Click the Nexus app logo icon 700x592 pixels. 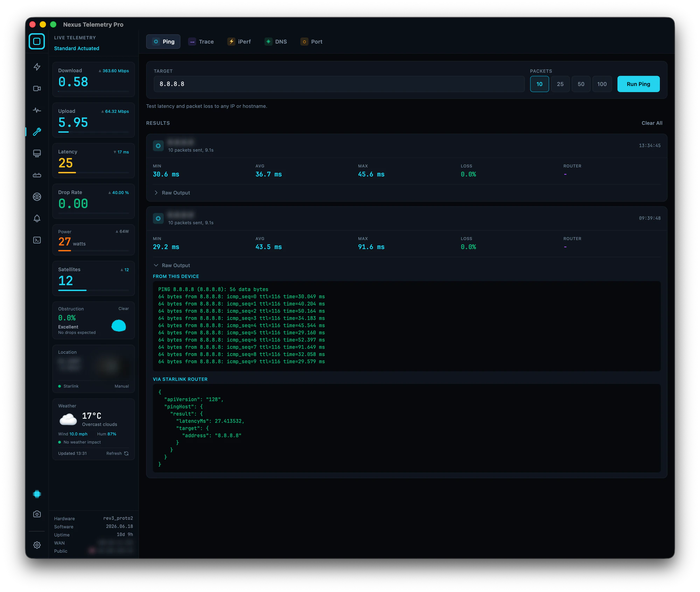tap(37, 41)
